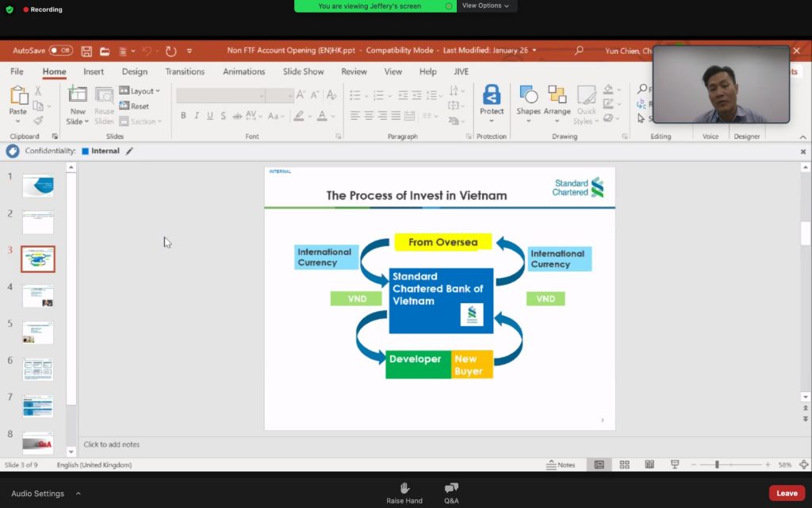Click the Clear All Formatting icon
The image size is (812, 508).
[x=331, y=95]
